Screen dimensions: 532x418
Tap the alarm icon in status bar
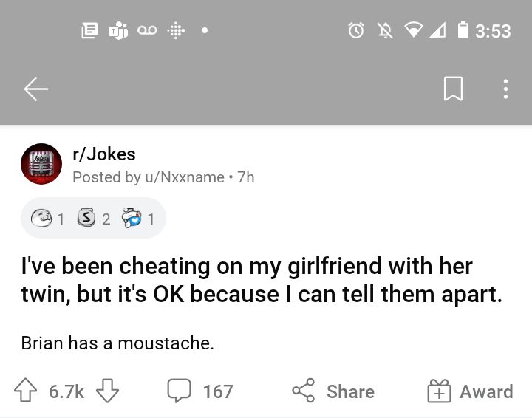pos(356,30)
